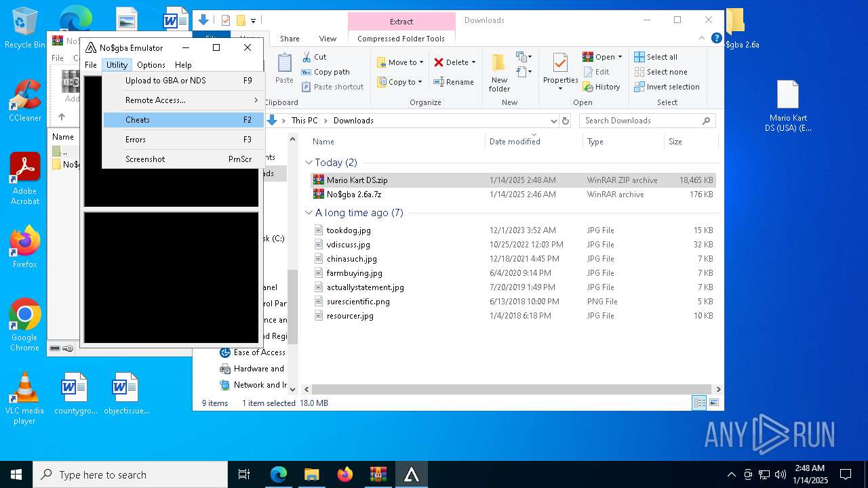This screenshot has height=488, width=868.
Task: Select the suresscientific.png file
Action: (x=513, y=302)
